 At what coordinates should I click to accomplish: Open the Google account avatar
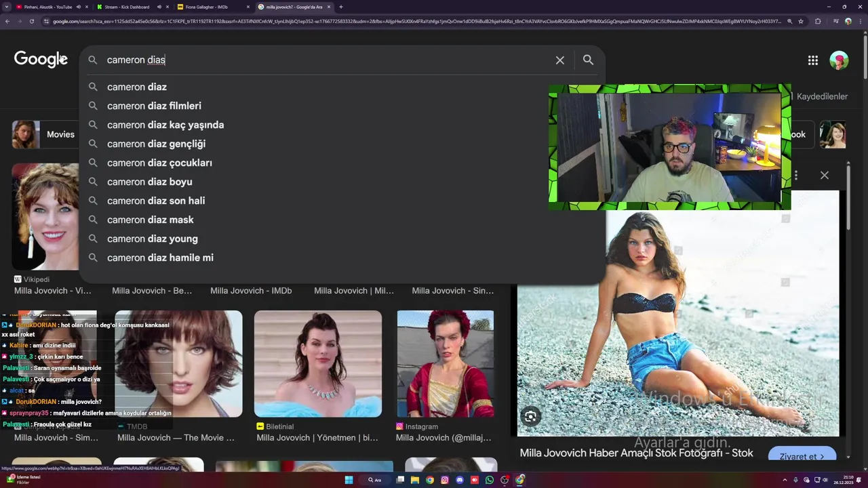[839, 60]
